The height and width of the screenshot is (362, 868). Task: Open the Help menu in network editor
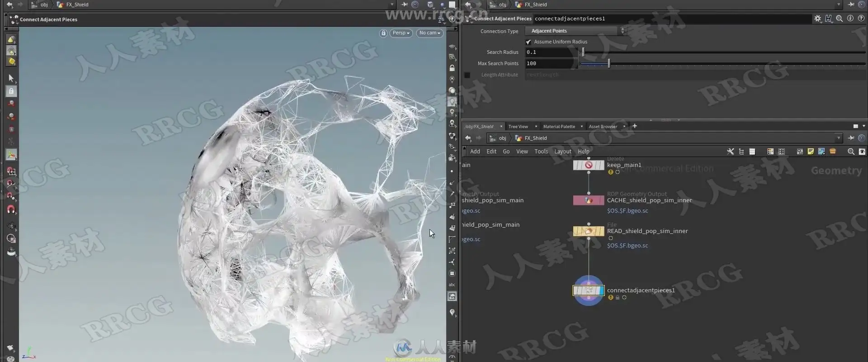point(584,152)
